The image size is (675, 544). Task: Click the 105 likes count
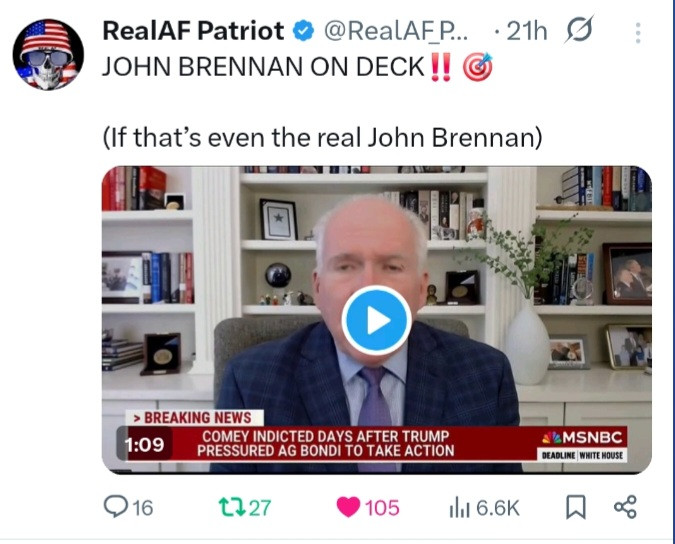[x=382, y=508]
